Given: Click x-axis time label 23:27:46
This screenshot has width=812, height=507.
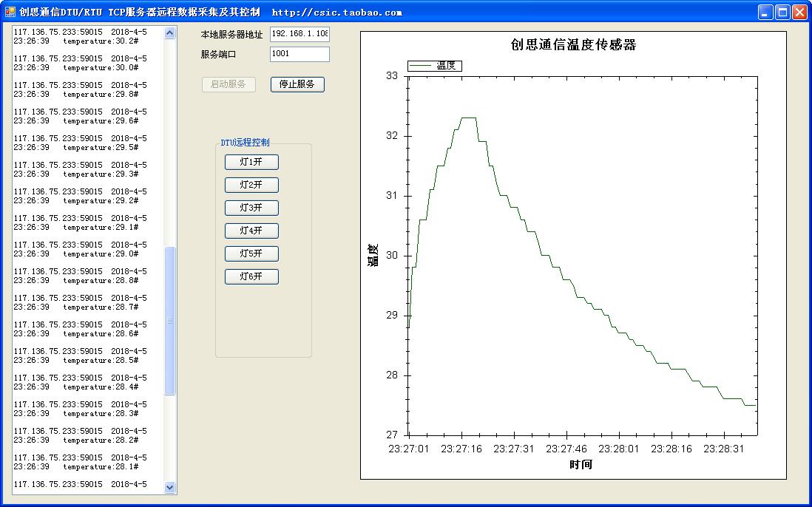Looking at the screenshot, I should tap(566, 449).
